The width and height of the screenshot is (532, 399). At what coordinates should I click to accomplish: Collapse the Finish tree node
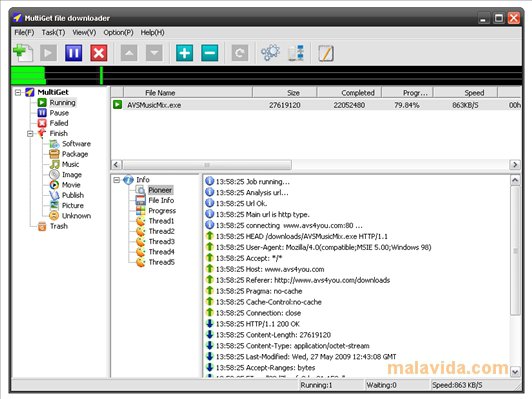tap(31, 134)
